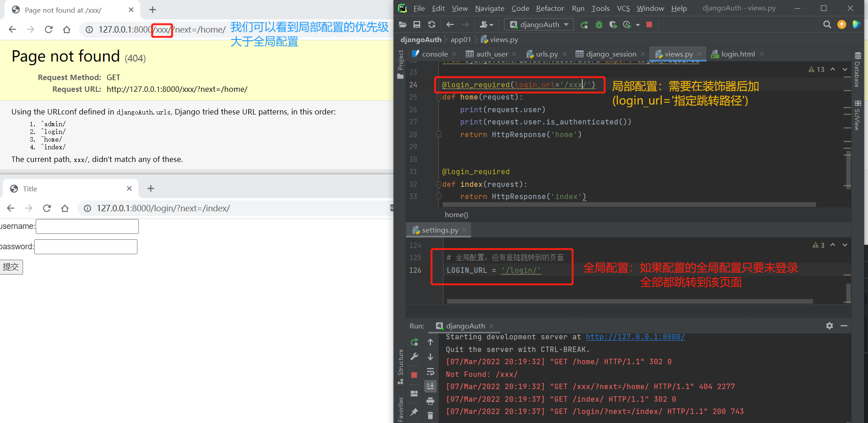868x423 pixels.
Task: Go to previous highlighted error in views.py
Action: point(833,69)
